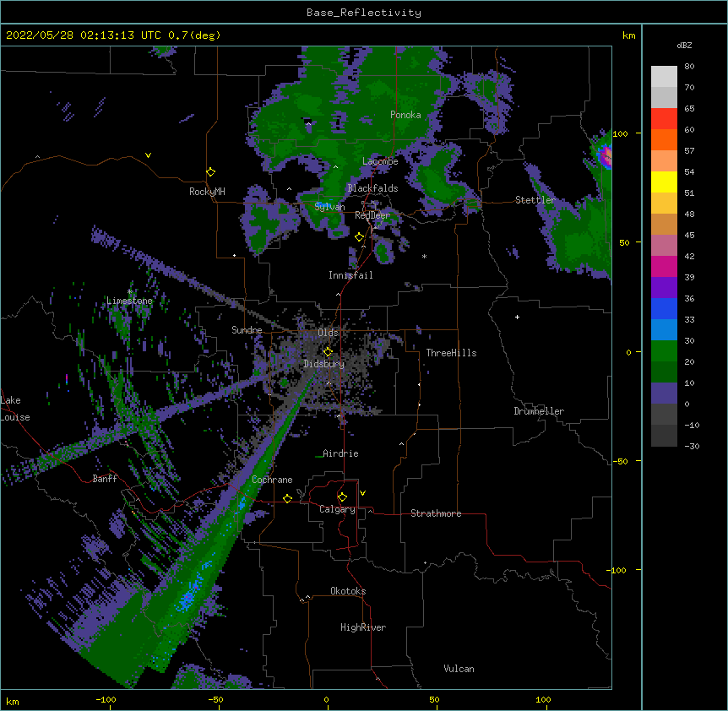Pick the orange 57–60 dBZ legend color

pos(664,139)
